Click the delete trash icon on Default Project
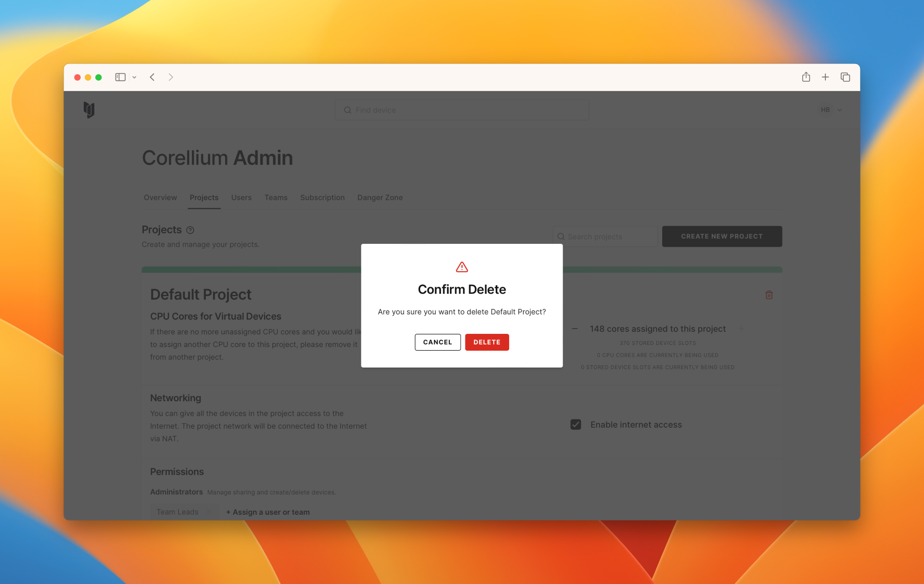This screenshot has height=584, width=924. click(769, 295)
